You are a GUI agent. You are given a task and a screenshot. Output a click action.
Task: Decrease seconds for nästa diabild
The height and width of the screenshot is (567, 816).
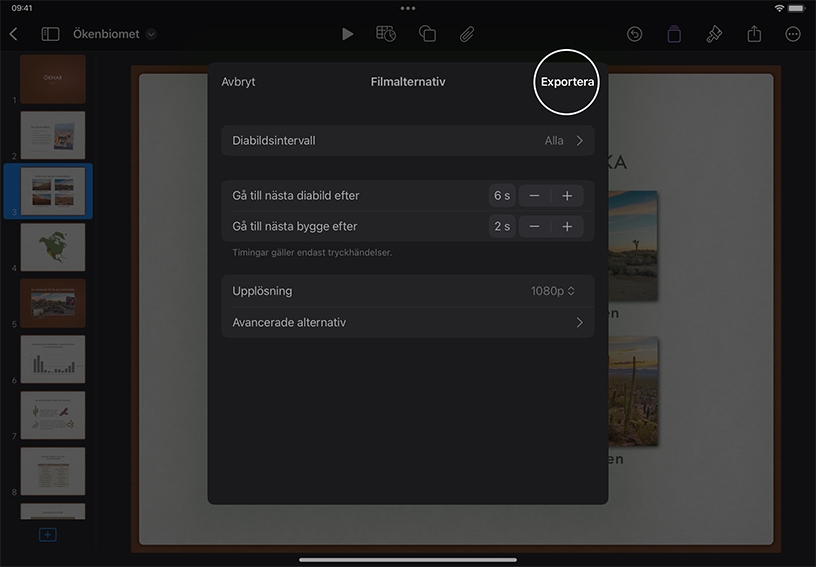pyautogui.click(x=534, y=196)
